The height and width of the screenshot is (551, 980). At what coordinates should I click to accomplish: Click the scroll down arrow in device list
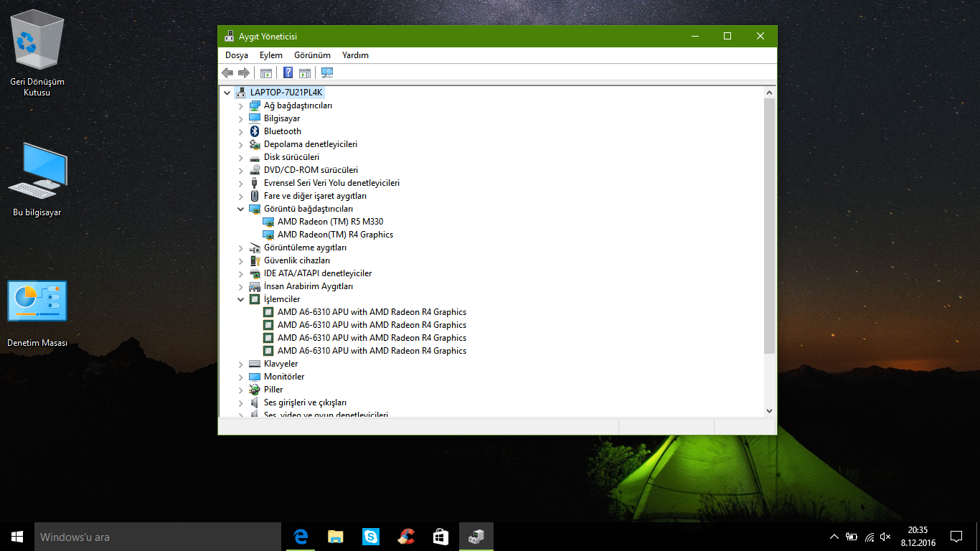(769, 410)
